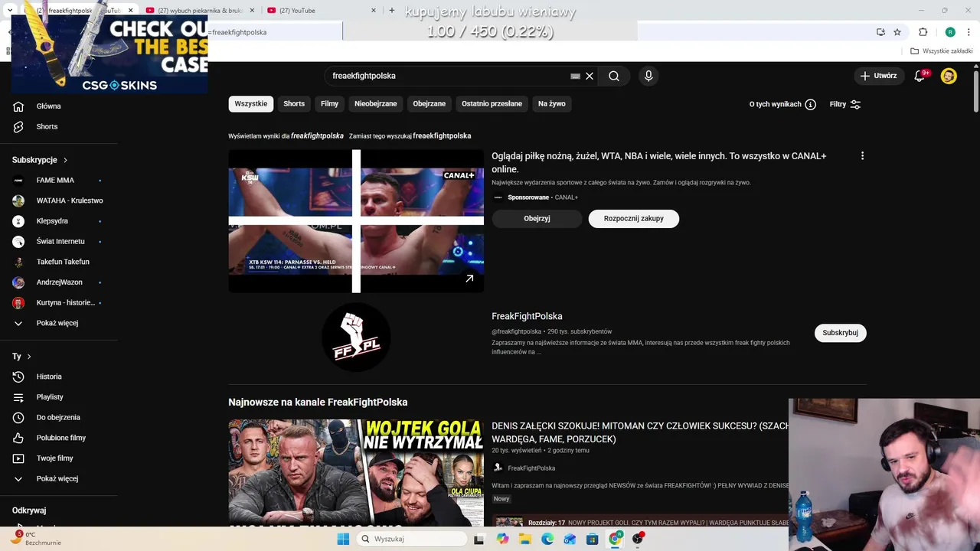Open the CANAL+ ad three-dot menu
The image size is (980, 551).
862,155
